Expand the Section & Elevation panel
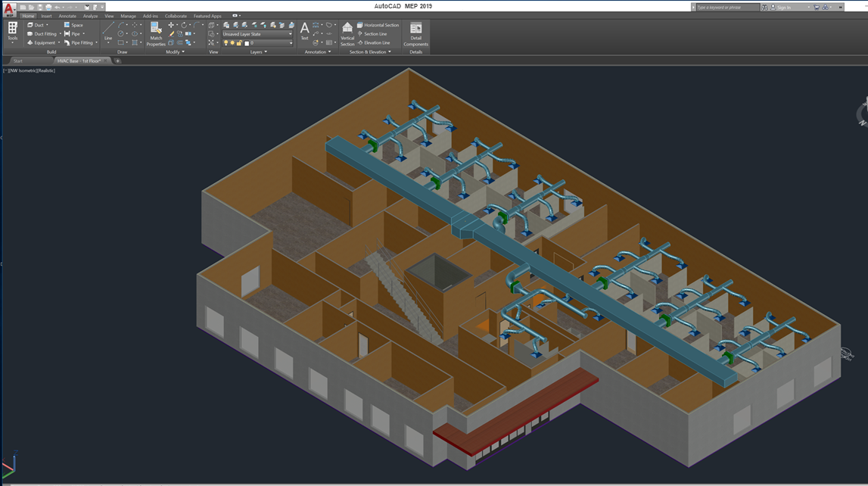 (370, 52)
